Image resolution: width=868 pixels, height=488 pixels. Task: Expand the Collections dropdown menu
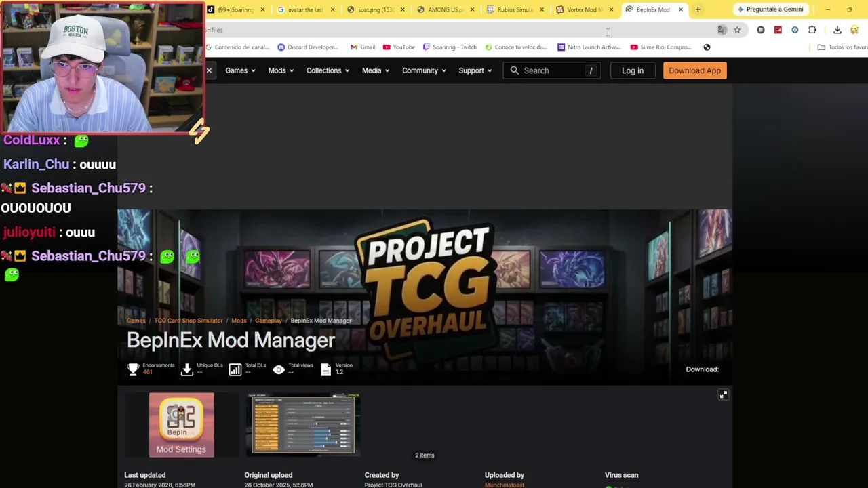point(328,70)
